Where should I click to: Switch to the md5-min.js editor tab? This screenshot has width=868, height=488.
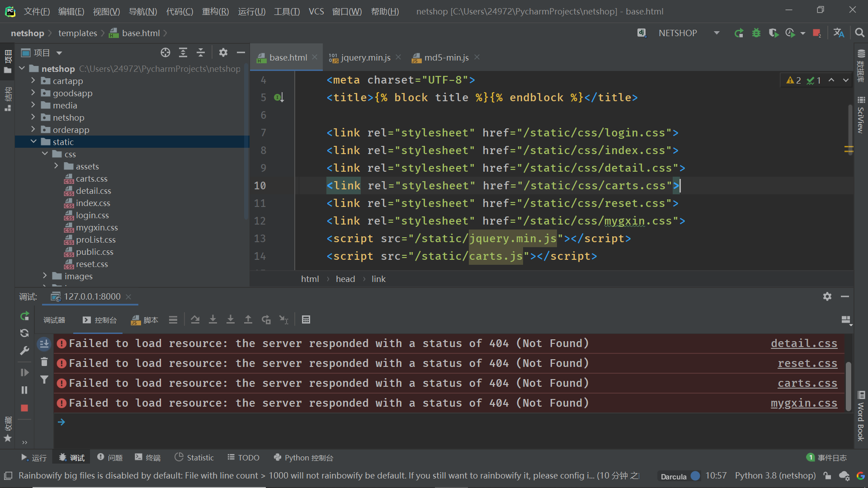446,57
